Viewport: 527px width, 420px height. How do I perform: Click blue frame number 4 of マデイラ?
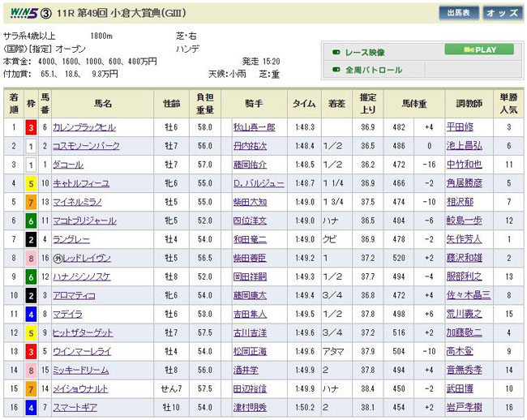[30, 314]
